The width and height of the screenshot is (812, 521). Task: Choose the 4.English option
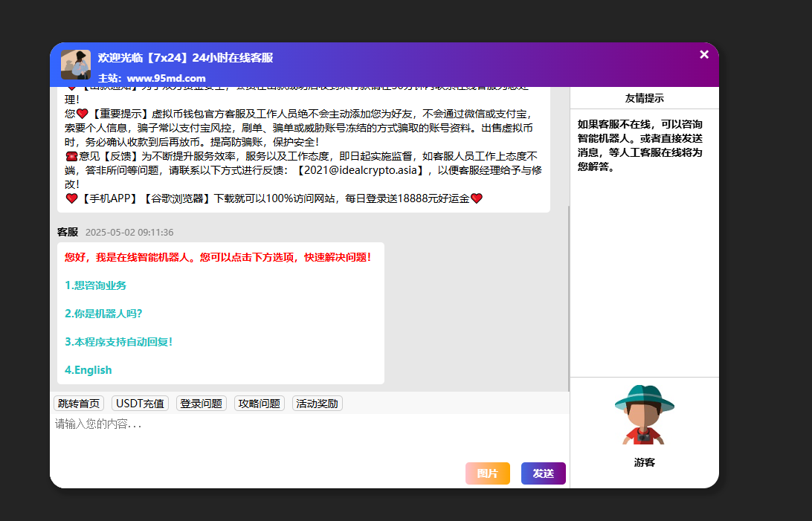coord(88,370)
